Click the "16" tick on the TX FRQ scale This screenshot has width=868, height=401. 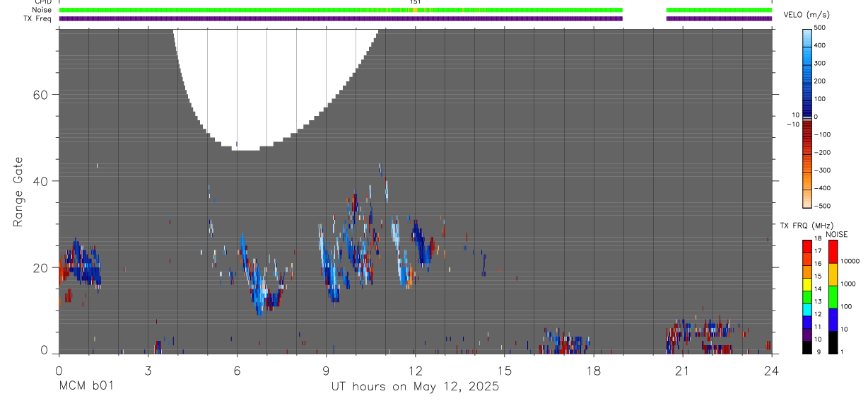coord(817,263)
